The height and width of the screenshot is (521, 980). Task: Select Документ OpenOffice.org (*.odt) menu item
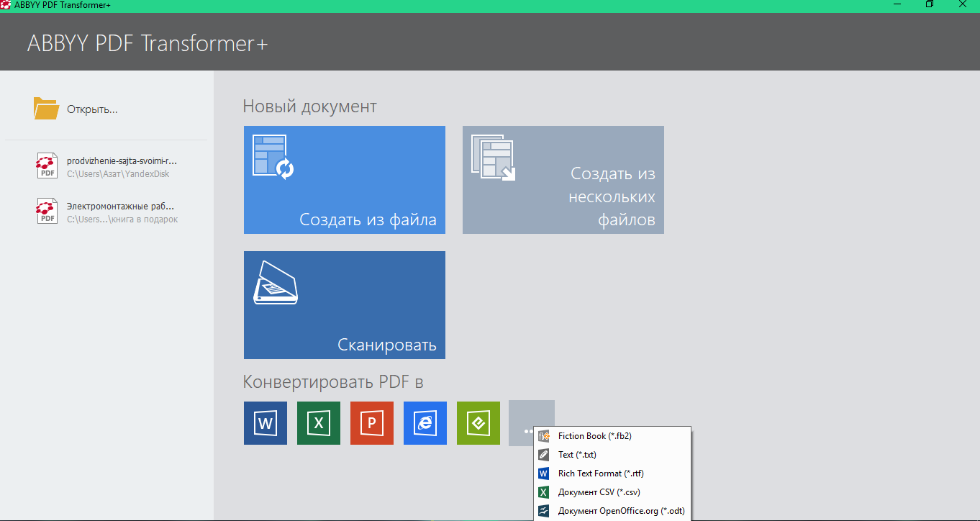(612, 511)
